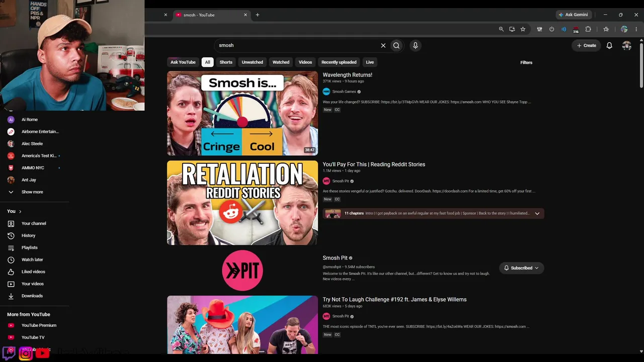Viewport: 644px width, 362px height.
Task: Select the All filter chip
Action: coord(207,62)
